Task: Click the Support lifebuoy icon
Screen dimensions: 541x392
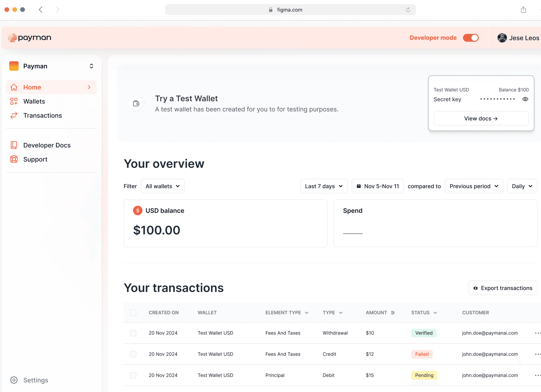Action: pyautogui.click(x=14, y=159)
